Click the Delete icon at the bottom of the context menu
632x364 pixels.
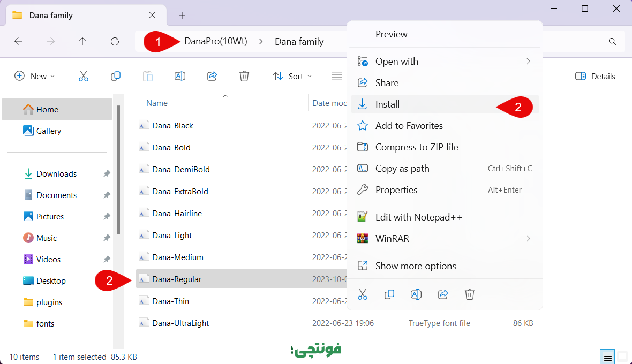pos(470,295)
